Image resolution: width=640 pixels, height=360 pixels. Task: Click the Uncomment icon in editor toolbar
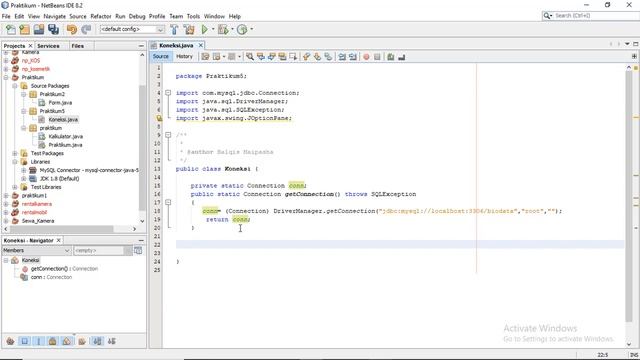402,57
